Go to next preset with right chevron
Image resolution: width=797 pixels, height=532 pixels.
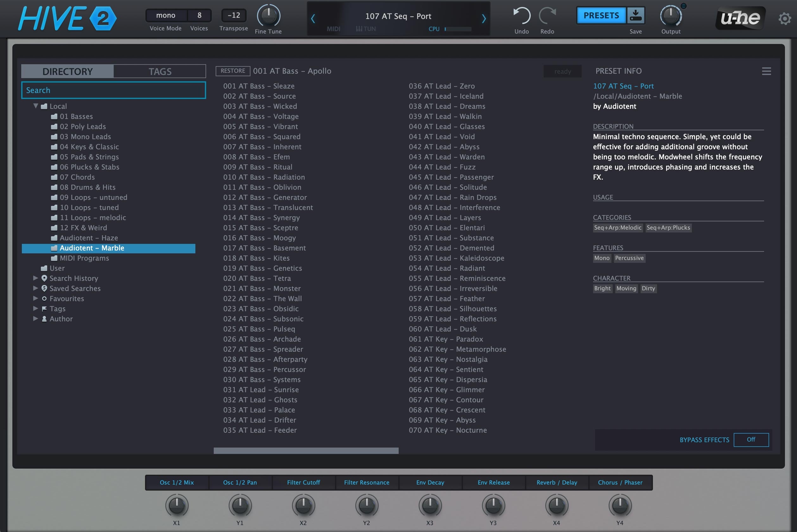coord(484,18)
